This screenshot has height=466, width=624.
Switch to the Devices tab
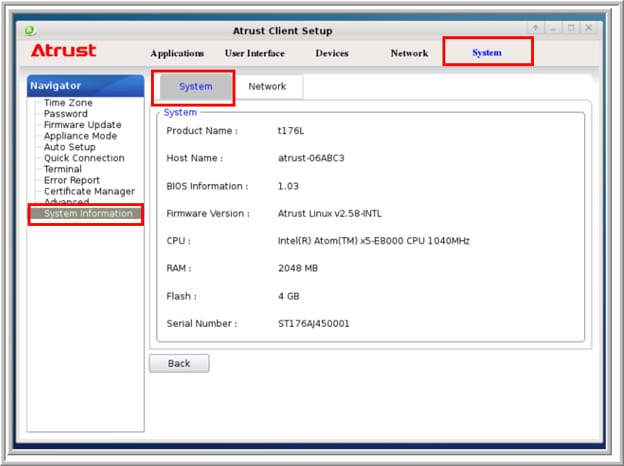click(x=332, y=53)
